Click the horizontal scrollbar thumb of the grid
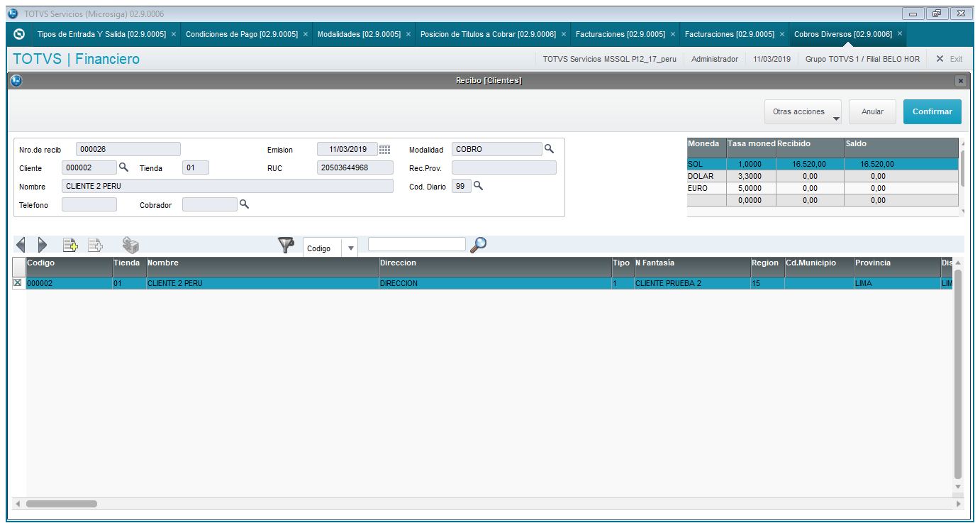This screenshot has width=980, height=528. point(62,504)
